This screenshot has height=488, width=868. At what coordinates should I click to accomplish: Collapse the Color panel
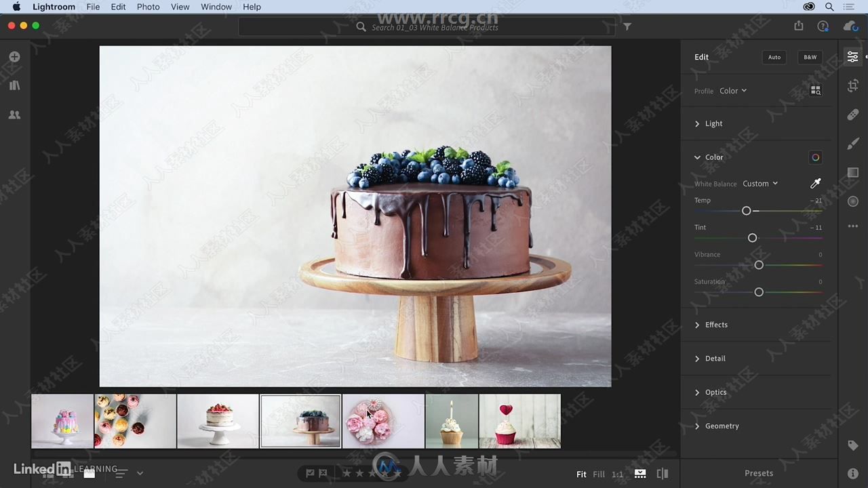(709, 157)
